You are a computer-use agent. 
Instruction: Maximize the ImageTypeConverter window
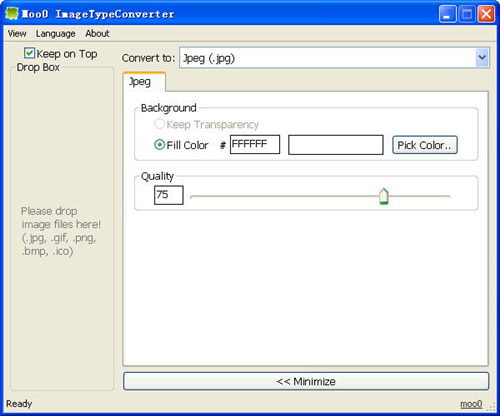coord(467,14)
